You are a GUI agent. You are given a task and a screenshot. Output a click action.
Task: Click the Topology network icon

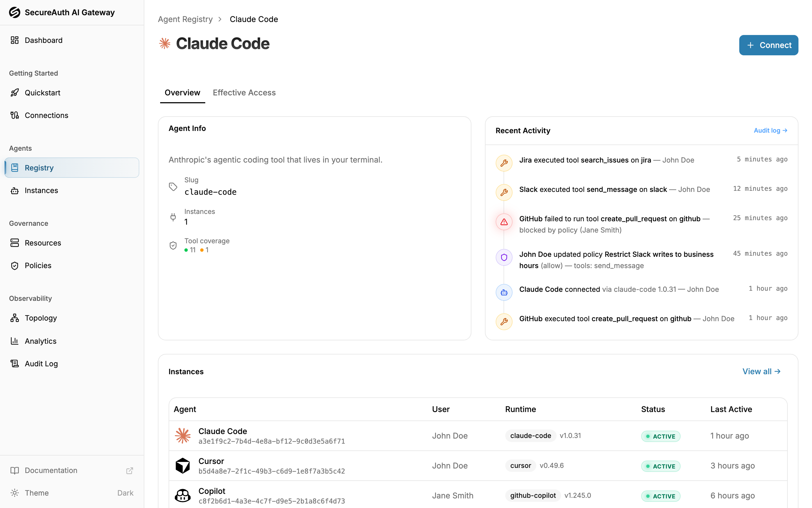click(x=14, y=318)
